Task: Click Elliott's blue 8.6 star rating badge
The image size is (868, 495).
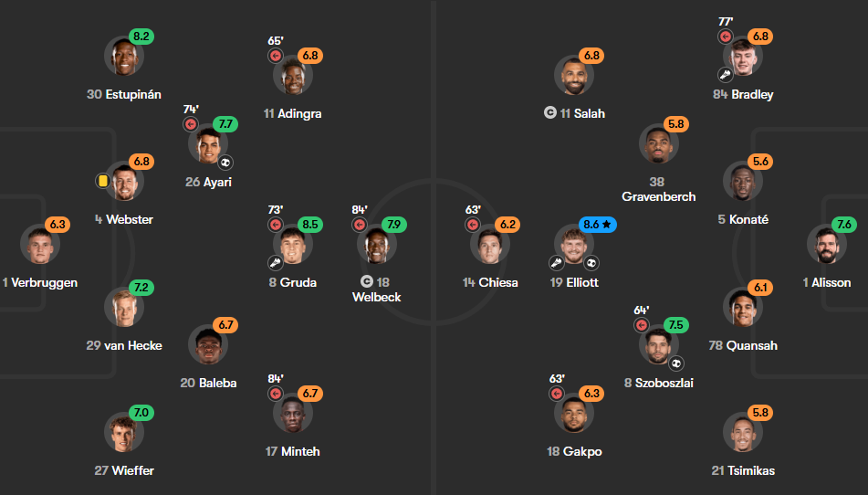Action: (x=598, y=225)
